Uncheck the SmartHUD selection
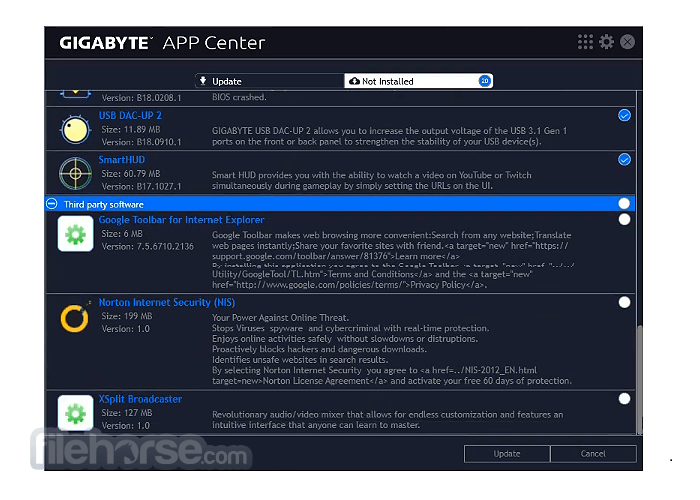This screenshot has width=700, height=500. pyautogui.click(x=624, y=159)
